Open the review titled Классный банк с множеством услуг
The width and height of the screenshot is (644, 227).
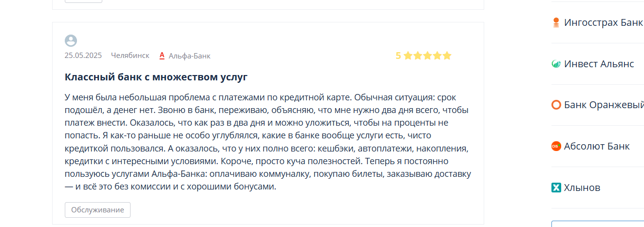pyautogui.click(x=156, y=77)
